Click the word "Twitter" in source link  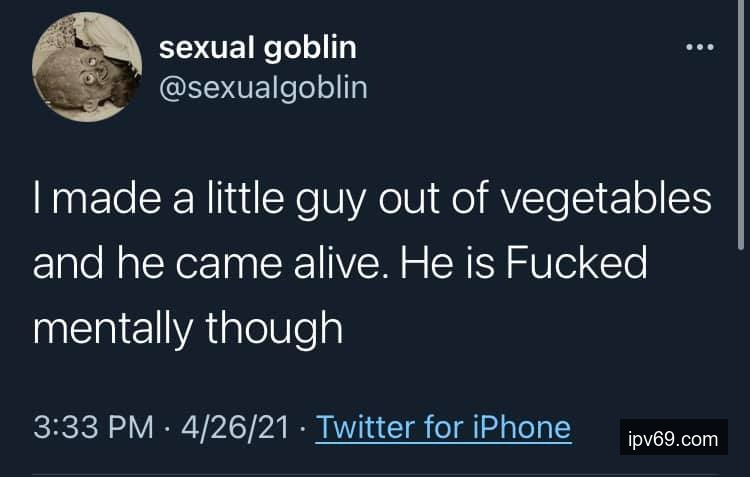click(365, 428)
